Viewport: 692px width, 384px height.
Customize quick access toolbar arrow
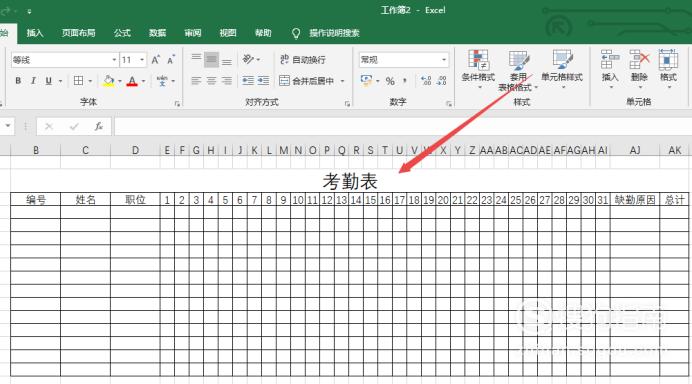tap(29, 11)
